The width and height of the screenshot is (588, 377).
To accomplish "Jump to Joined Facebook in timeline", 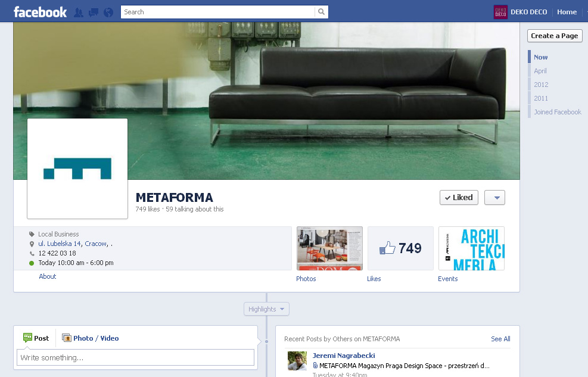I will (557, 112).
